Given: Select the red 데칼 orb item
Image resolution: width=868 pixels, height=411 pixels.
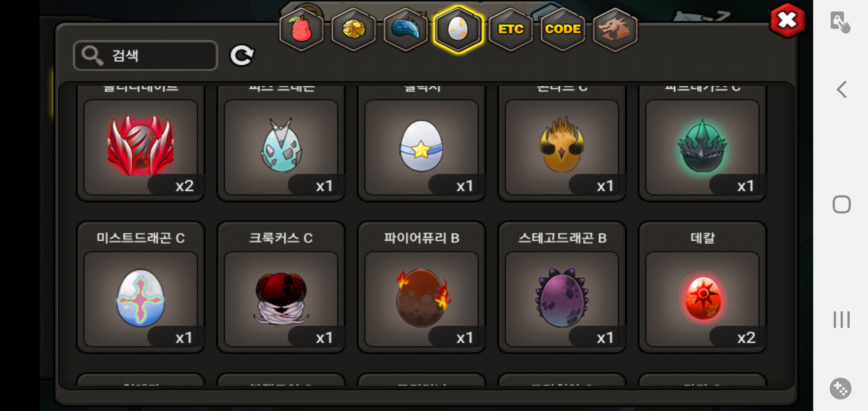Looking at the screenshot, I should pyautogui.click(x=702, y=287).
